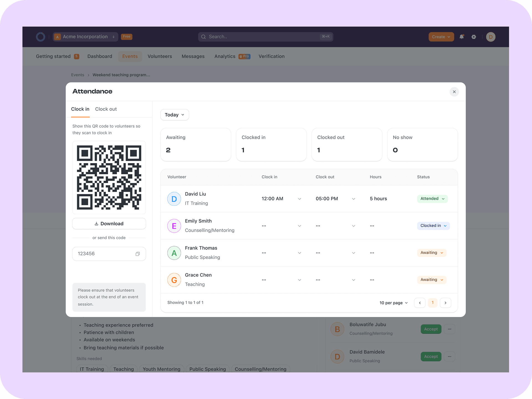Change Frank Thomas's Awaiting status
The height and width of the screenshot is (399, 532).
(432, 253)
